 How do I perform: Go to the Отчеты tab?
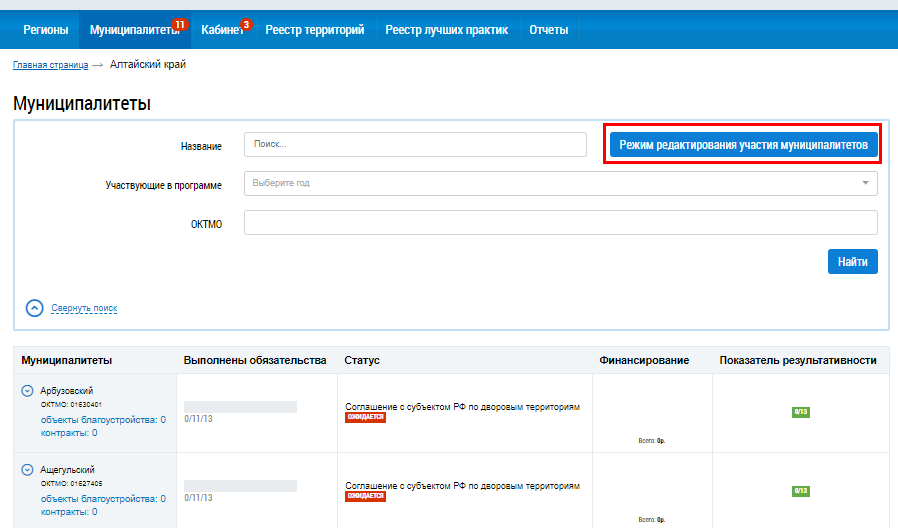(548, 30)
